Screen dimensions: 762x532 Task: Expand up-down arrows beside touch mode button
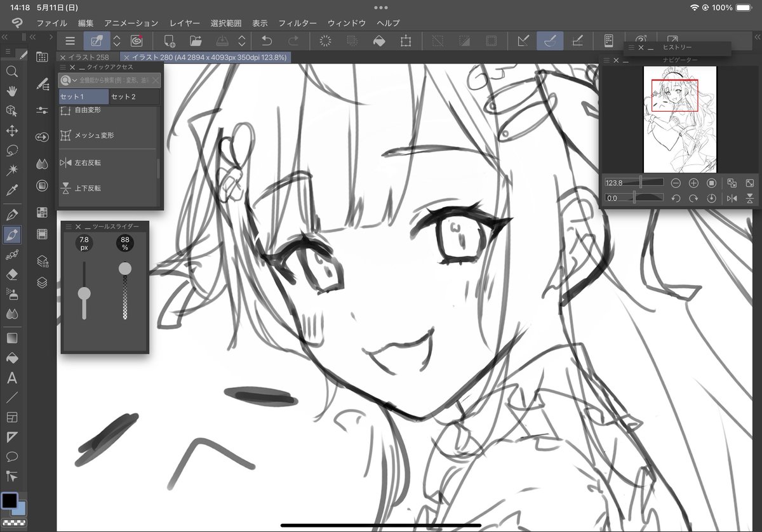(117, 41)
